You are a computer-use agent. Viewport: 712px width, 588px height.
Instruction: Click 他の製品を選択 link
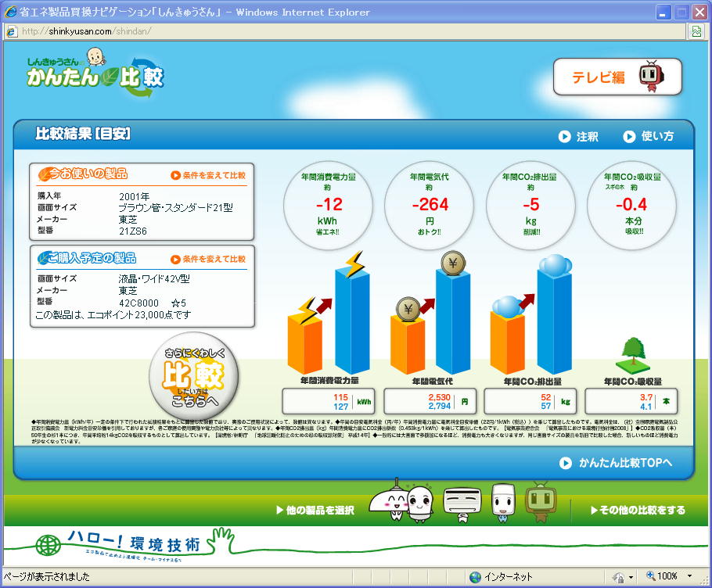[315, 510]
